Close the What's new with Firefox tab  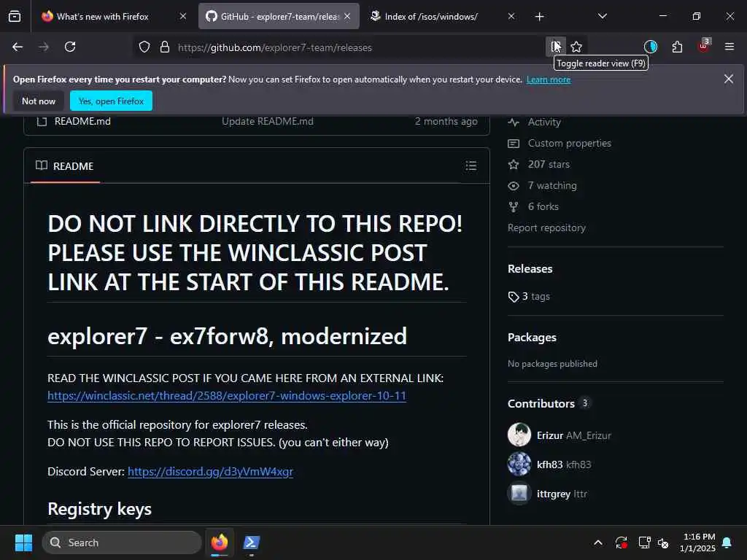(183, 17)
